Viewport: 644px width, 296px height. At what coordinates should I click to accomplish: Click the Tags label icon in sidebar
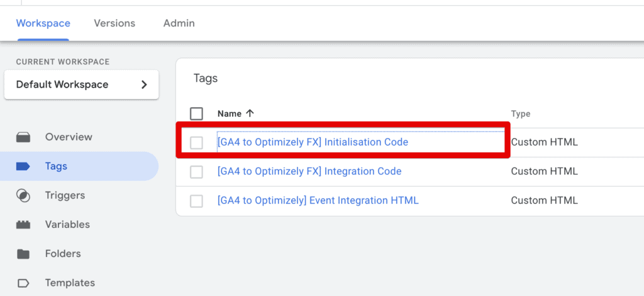point(23,167)
